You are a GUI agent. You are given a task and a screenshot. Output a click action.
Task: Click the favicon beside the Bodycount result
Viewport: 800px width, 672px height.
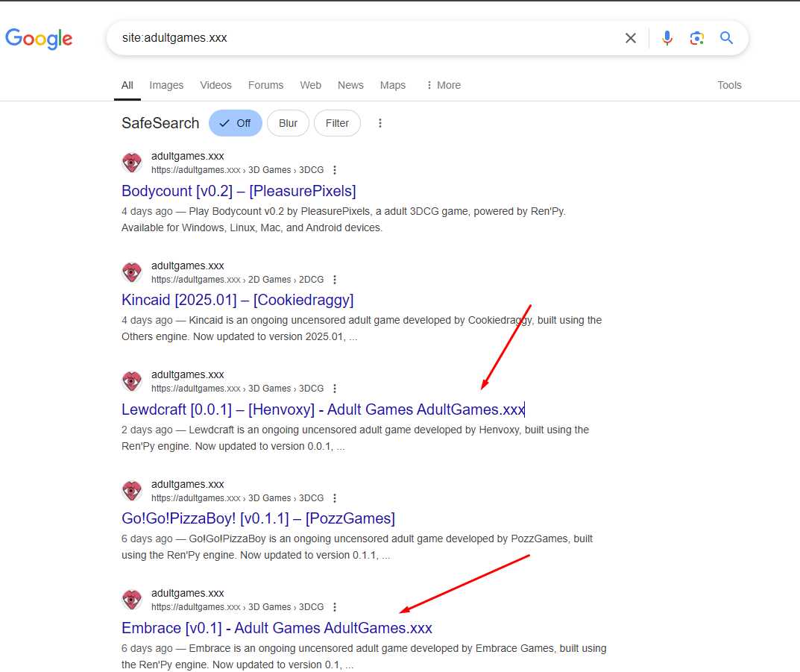(132, 163)
